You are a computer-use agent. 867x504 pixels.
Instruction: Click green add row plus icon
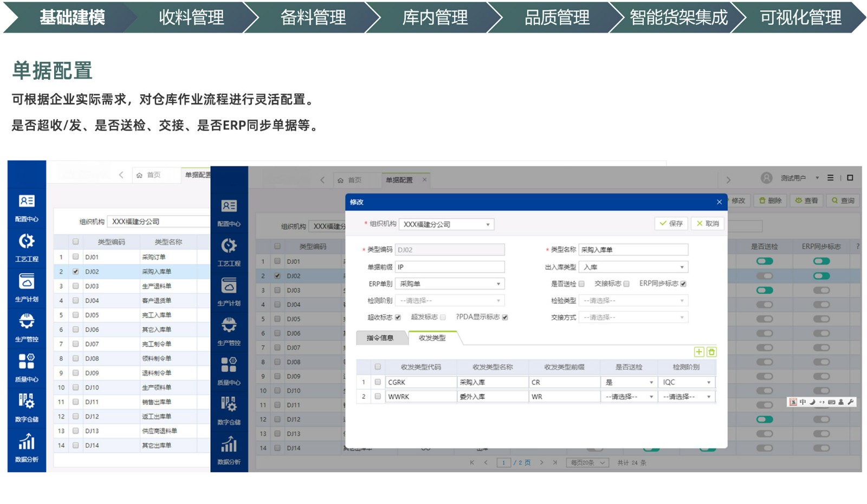[699, 352]
